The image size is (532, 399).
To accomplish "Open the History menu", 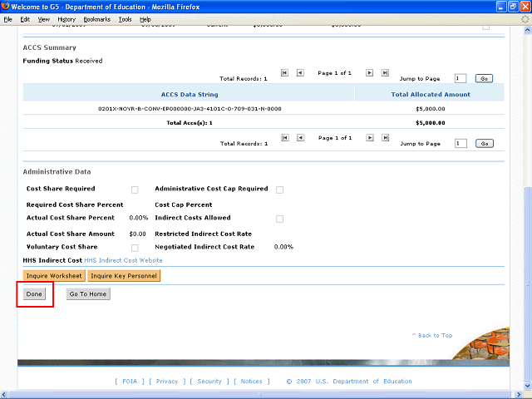I will tap(66, 19).
